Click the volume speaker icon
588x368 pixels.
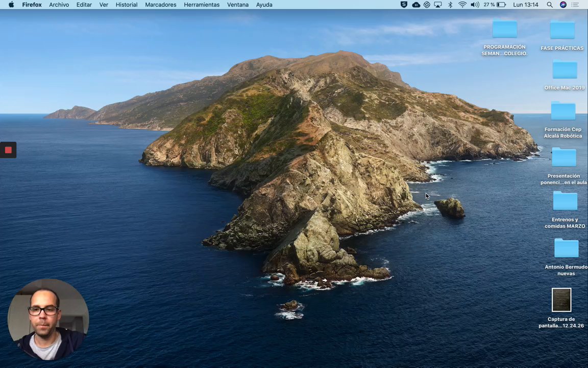475,5
